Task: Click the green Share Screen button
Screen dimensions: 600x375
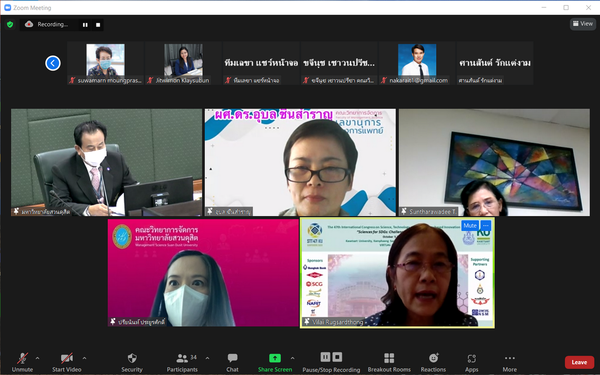Action: (275, 362)
